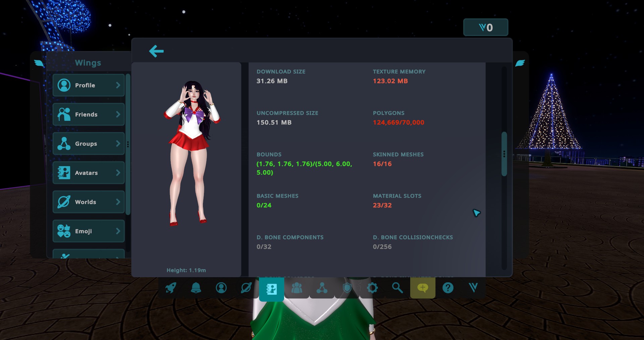
Task: Click the VRC credits balance button
Action: point(486,27)
